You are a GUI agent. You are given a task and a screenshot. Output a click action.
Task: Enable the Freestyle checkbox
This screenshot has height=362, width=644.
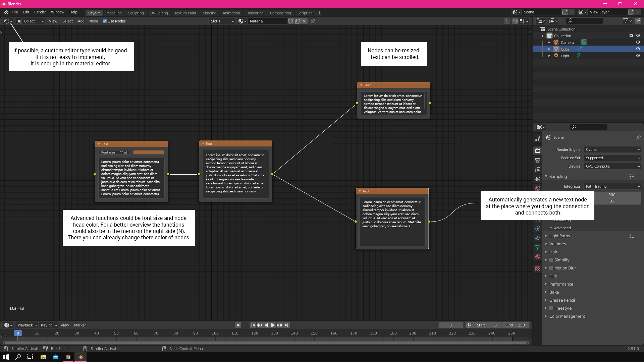point(551,308)
